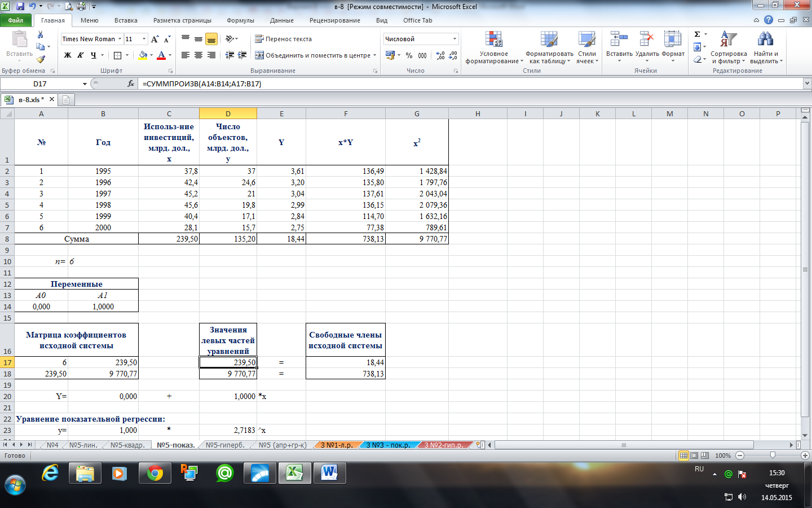This screenshot has height=508, width=812.
Task: Click the zoom slider handle
Action: (x=773, y=456)
